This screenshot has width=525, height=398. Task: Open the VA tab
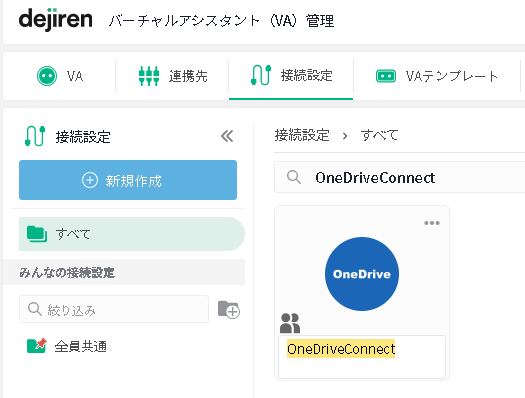pyautogui.click(x=60, y=76)
